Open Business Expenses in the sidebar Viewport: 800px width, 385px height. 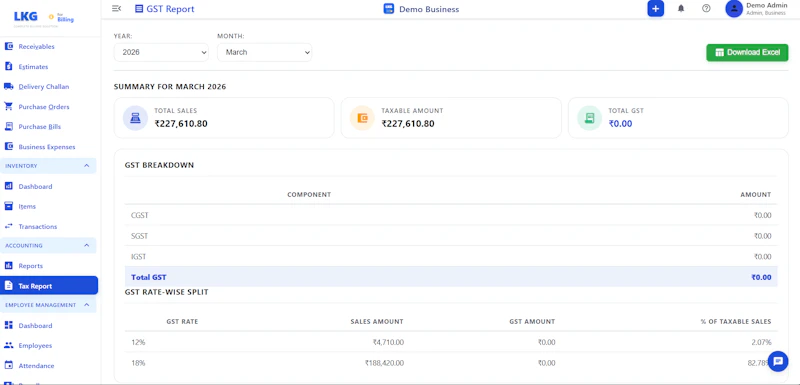[47, 147]
